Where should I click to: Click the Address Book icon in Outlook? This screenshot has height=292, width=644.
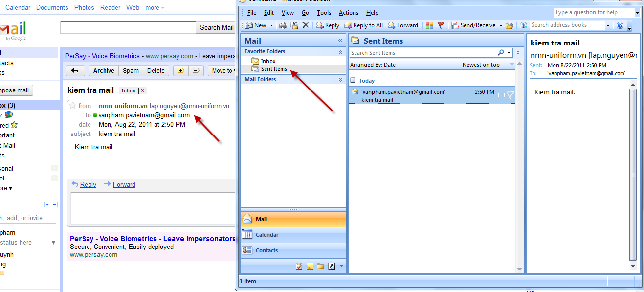(524, 25)
